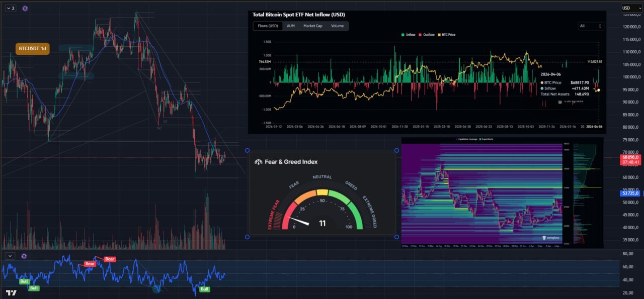Viewport: 644px width, 299px height.
Task: Open the Volume tab of the ETF chart
Action: [x=337, y=26]
